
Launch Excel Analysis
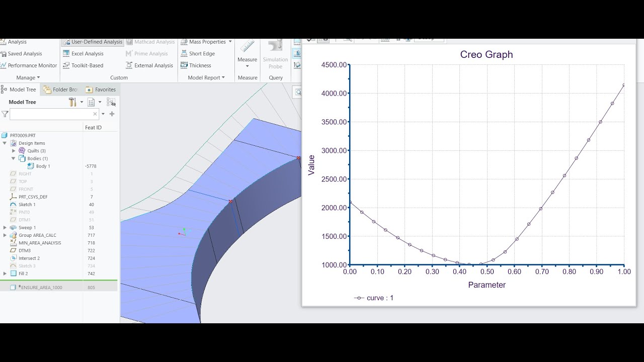tap(83, 54)
